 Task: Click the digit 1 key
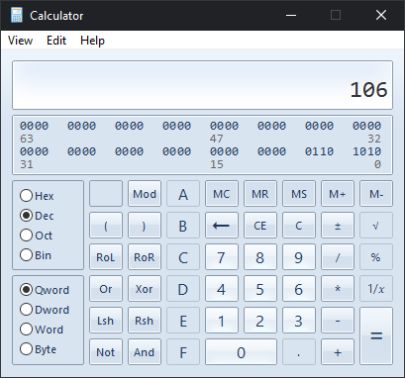[222, 320]
